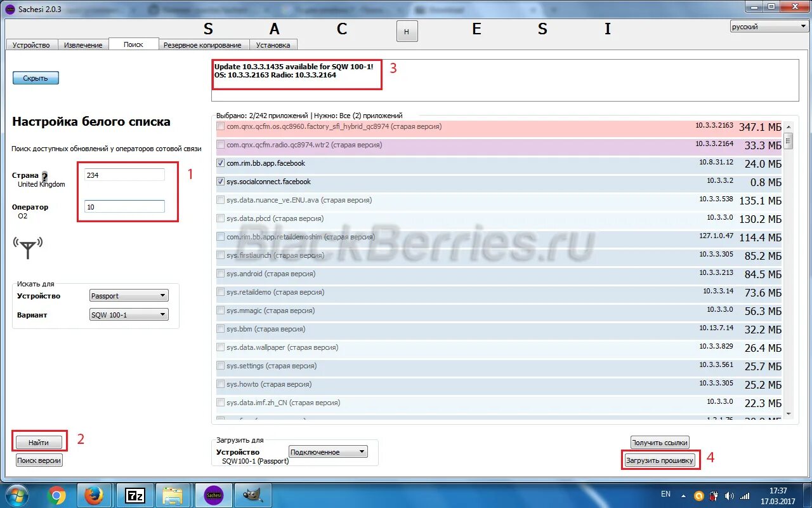Toggle checkbox for sys.mmagic

(x=220, y=311)
